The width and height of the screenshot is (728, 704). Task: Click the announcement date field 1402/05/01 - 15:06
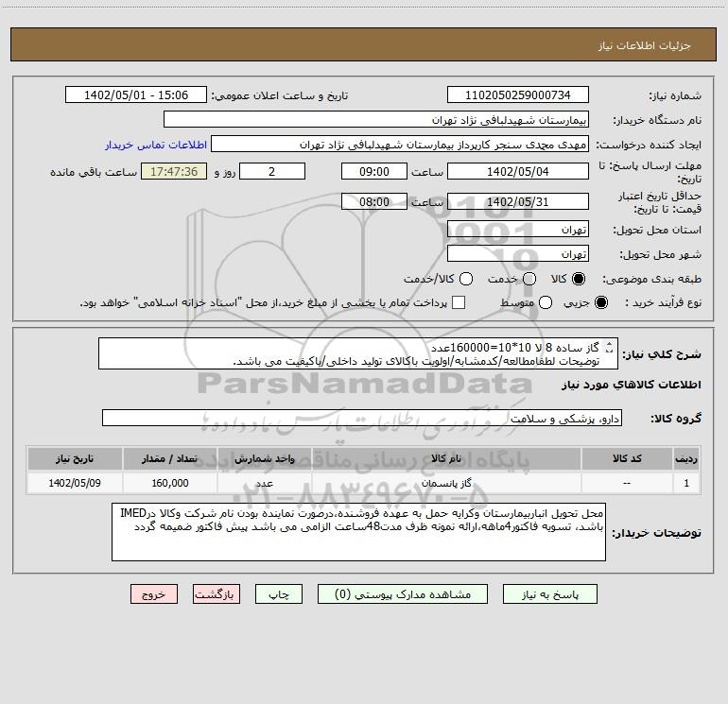[136, 94]
